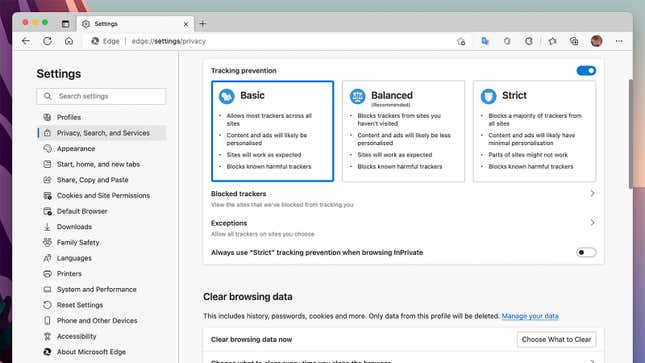Open Downloads settings
This screenshot has height=363, width=645.
click(102, 227)
